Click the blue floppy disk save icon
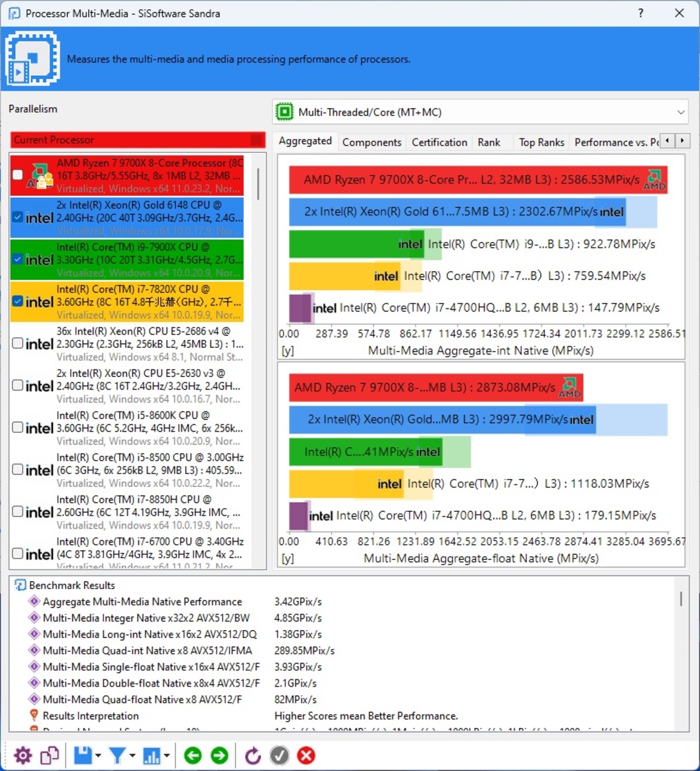The image size is (700, 771). 82,755
